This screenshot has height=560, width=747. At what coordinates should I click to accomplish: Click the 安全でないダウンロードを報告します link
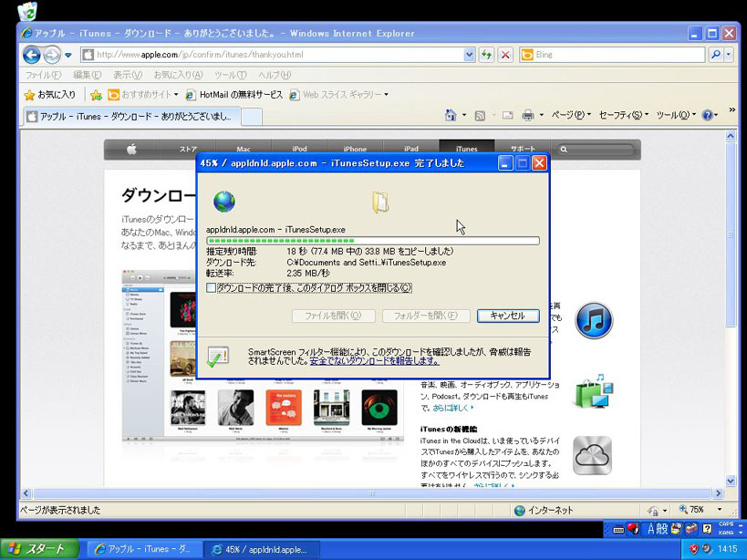tap(375, 361)
